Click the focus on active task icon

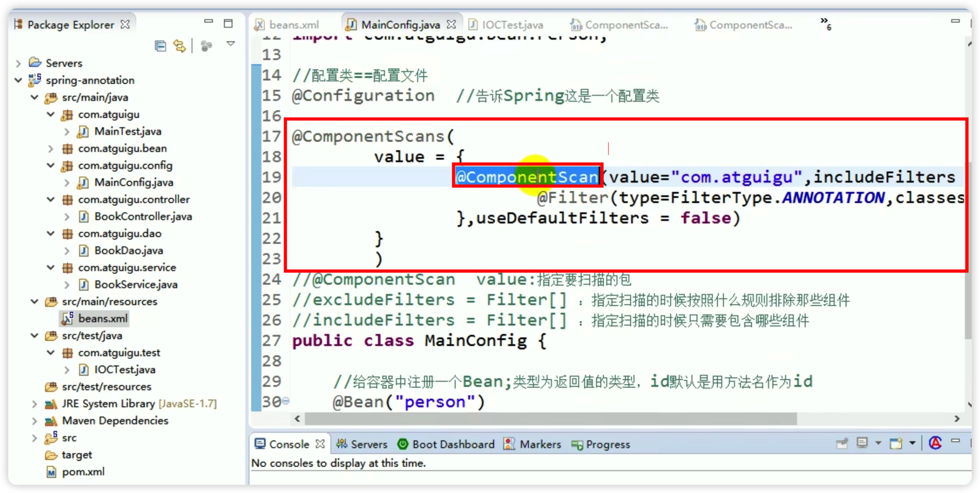(x=206, y=45)
